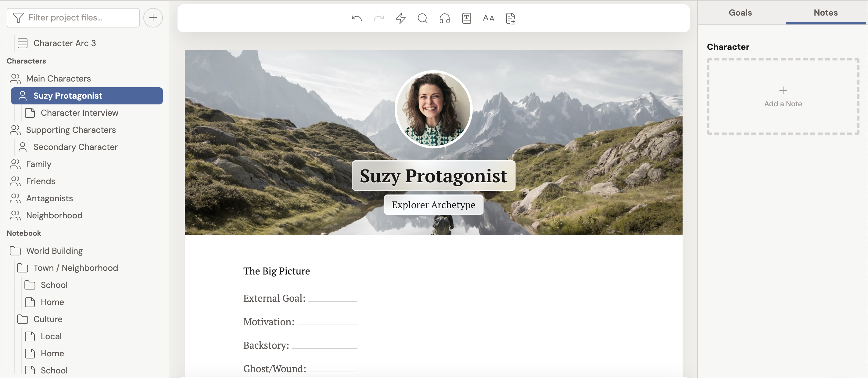
Task: Select Supporting Characters group
Action: [71, 130]
